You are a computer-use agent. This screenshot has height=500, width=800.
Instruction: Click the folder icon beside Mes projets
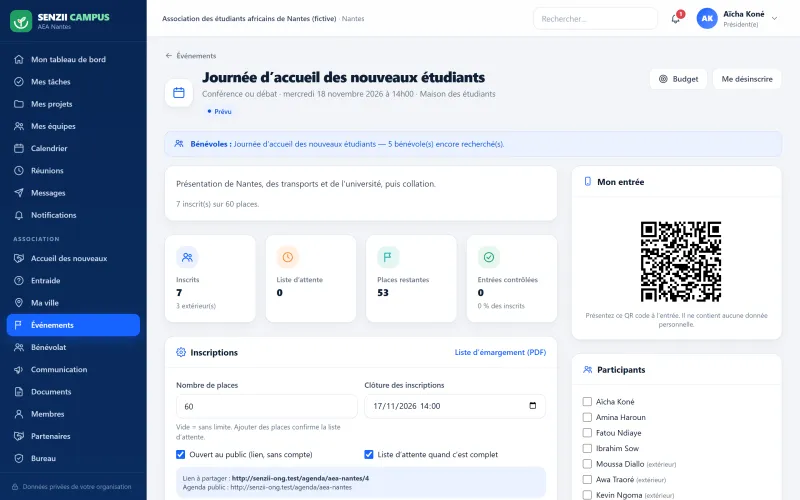click(19, 104)
